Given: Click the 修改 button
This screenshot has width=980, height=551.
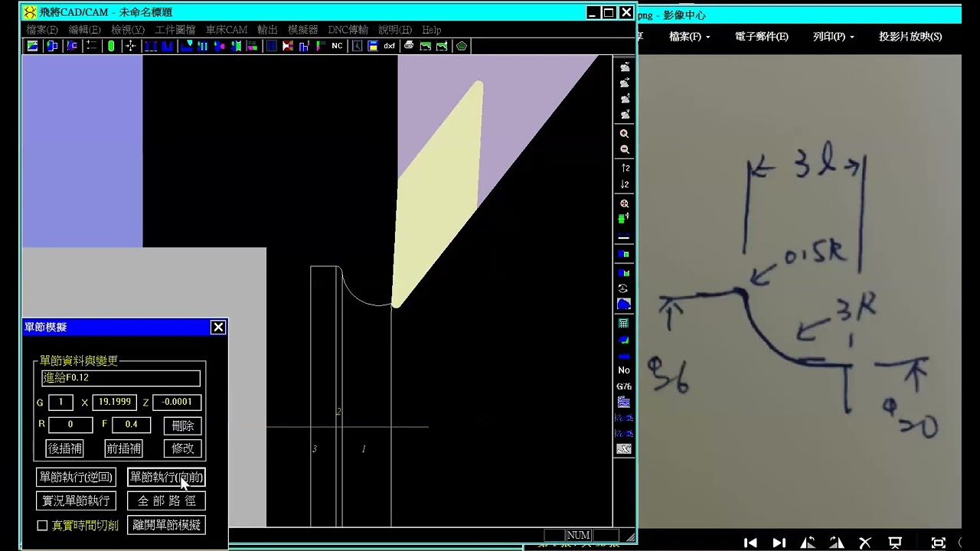Looking at the screenshot, I should coord(183,448).
